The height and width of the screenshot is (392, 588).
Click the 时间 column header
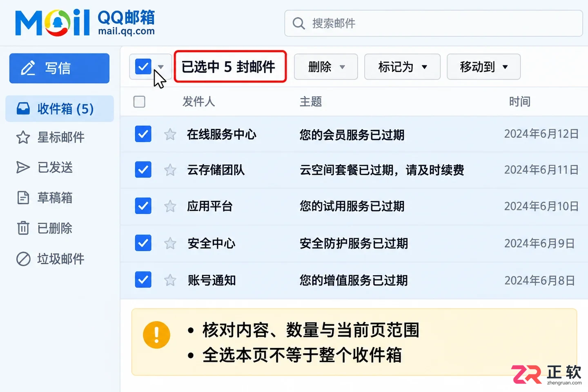(x=519, y=101)
